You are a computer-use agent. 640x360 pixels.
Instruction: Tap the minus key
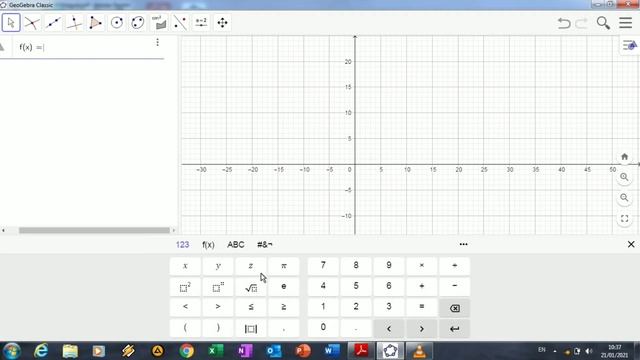pos(455,287)
